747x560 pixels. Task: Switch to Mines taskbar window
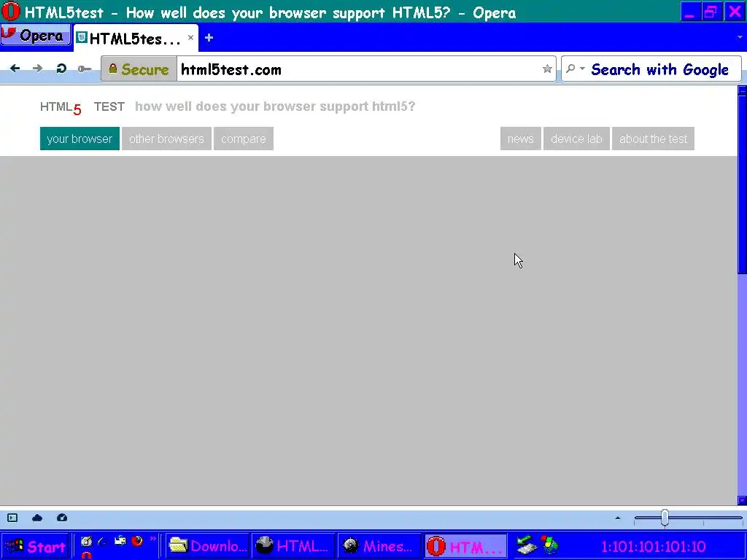pos(379,545)
